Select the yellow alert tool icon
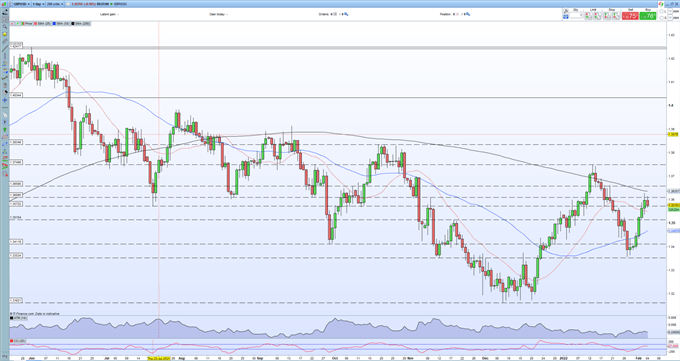The width and height of the screenshot is (680, 361). (x=5, y=34)
